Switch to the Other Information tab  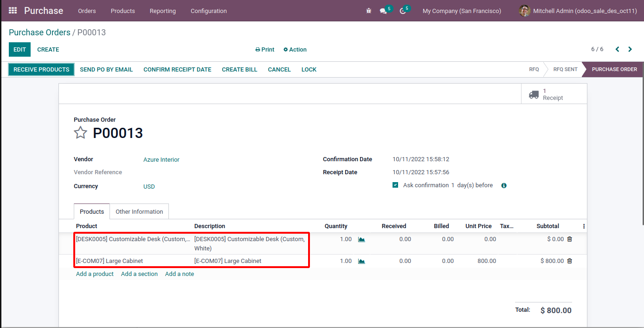pos(139,211)
